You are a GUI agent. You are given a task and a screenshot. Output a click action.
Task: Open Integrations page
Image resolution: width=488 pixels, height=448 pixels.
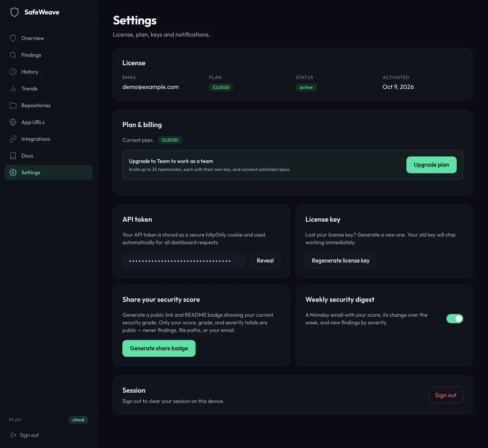[48, 139]
